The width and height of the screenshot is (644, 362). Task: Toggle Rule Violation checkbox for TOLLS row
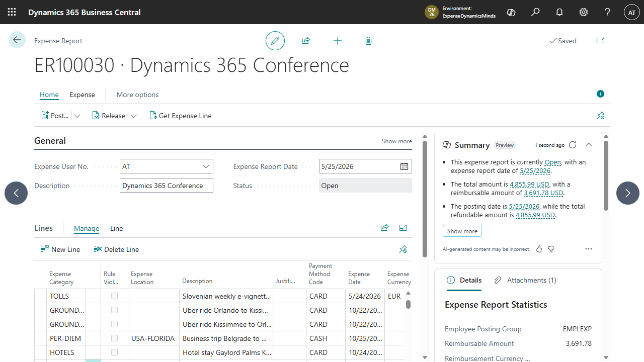pos(114,296)
